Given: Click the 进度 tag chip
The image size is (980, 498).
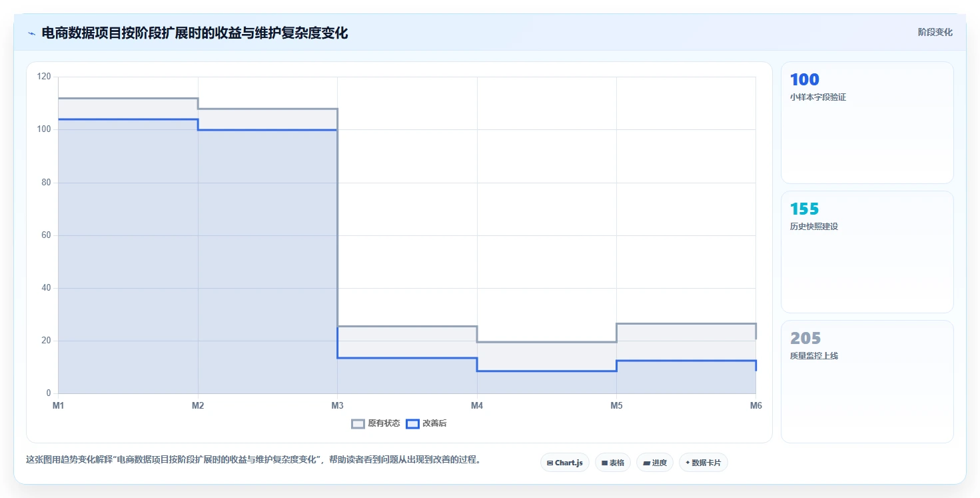Looking at the screenshot, I should [655, 463].
